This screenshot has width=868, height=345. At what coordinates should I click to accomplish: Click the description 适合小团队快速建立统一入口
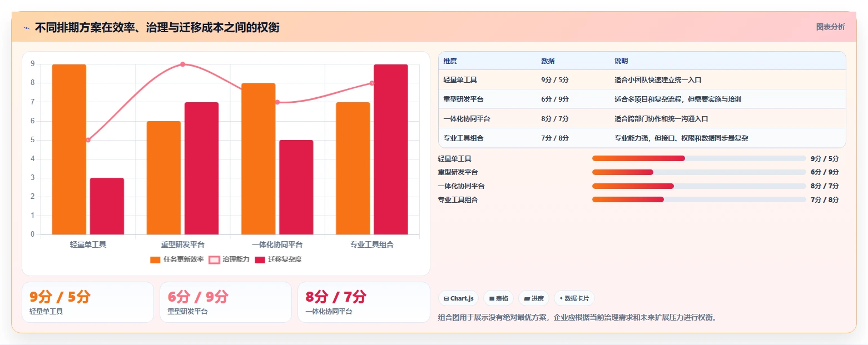tap(658, 80)
